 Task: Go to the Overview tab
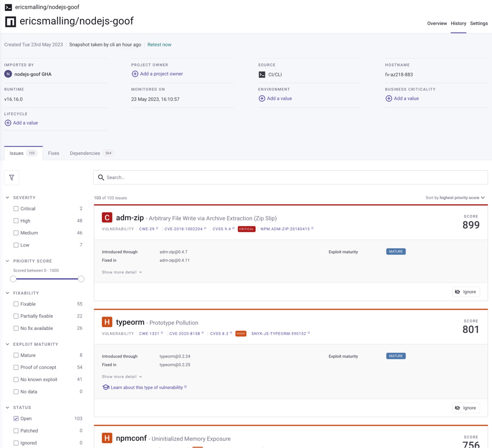point(437,23)
